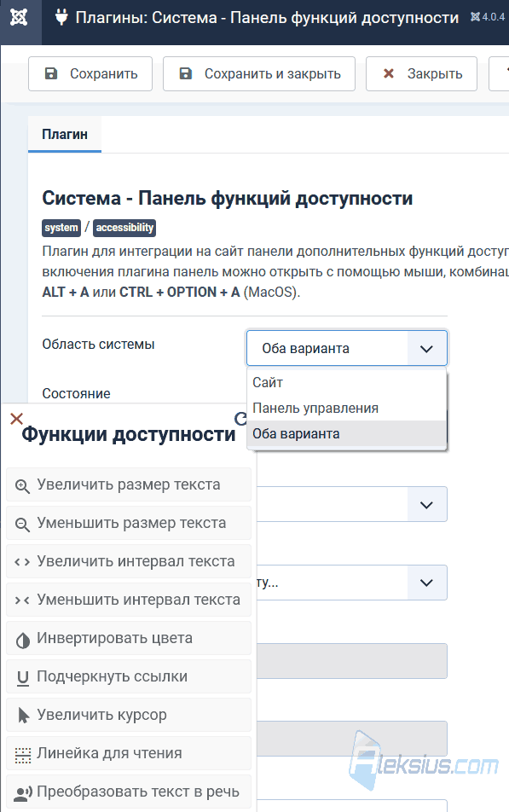Switch to the Плагин tab
This screenshot has width=509, height=812.
[65, 134]
